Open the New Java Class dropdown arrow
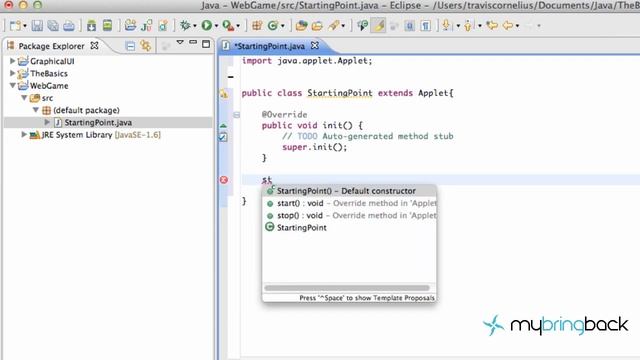The width and height of the screenshot is (640, 360). point(282,26)
